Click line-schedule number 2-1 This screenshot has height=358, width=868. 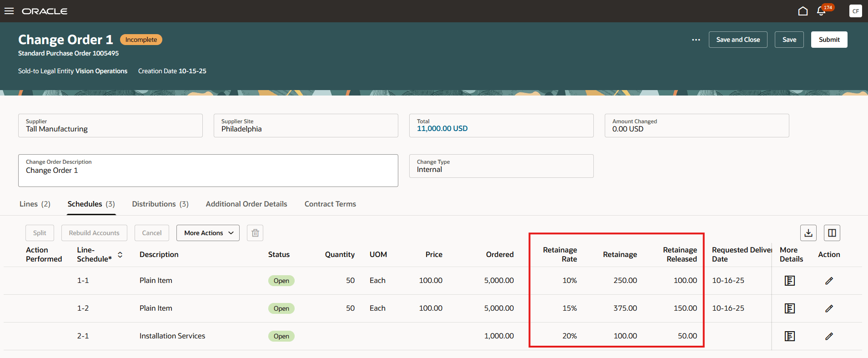83,336
